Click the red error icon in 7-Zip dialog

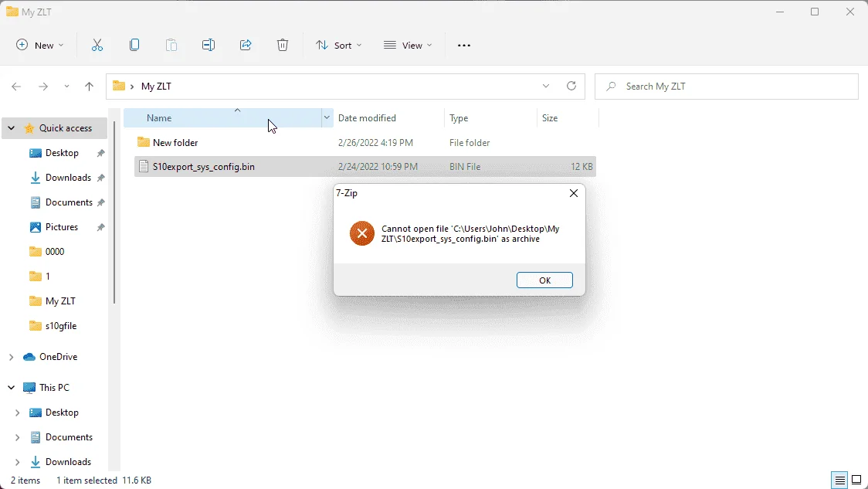coord(362,234)
